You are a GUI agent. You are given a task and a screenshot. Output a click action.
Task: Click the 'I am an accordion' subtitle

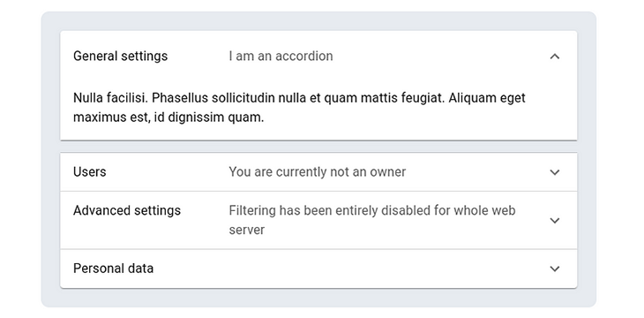pyautogui.click(x=281, y=56)
